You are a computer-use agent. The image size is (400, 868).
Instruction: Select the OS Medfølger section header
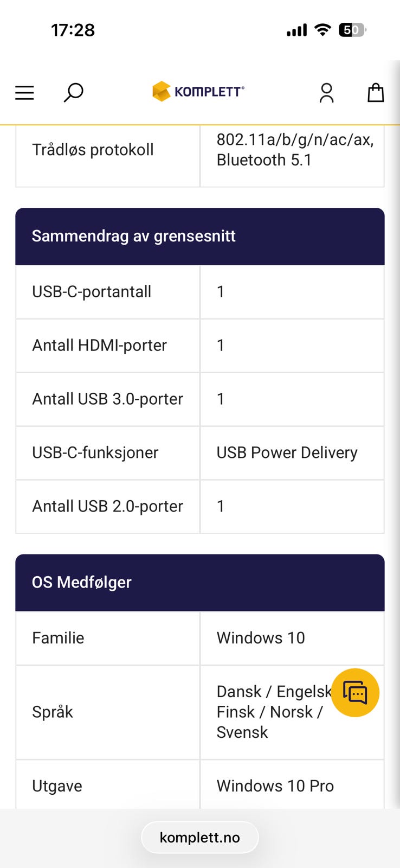[x=200, y=582]
